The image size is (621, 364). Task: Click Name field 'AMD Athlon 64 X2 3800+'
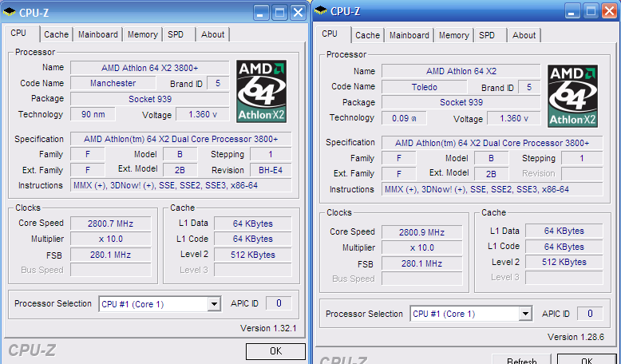pyautogui.click(x=150, y=68)
